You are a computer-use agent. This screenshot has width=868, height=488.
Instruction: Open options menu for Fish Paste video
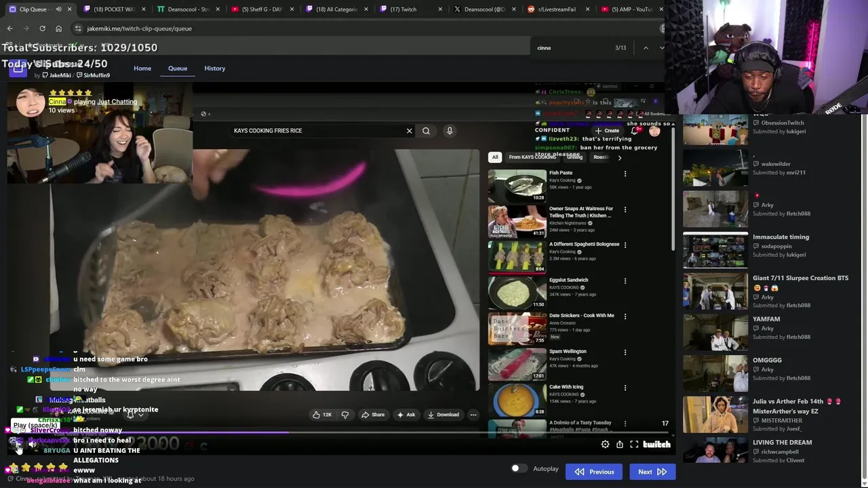(625, 174)
